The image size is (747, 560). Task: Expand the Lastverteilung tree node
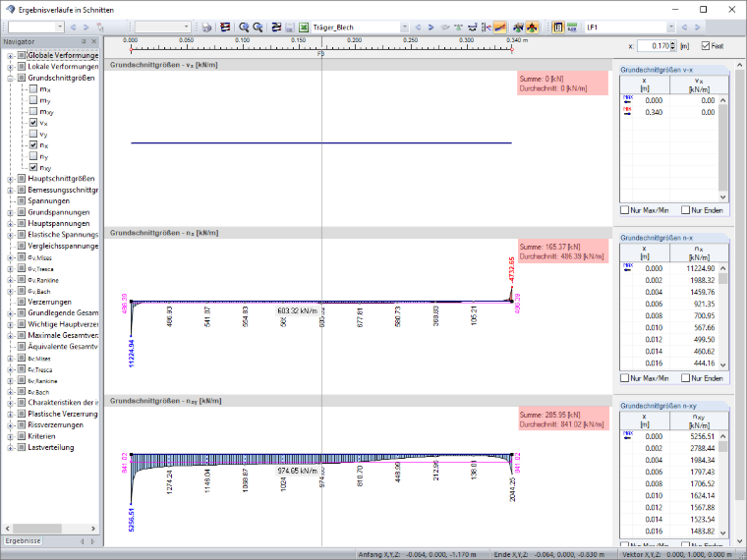(10, 448)
